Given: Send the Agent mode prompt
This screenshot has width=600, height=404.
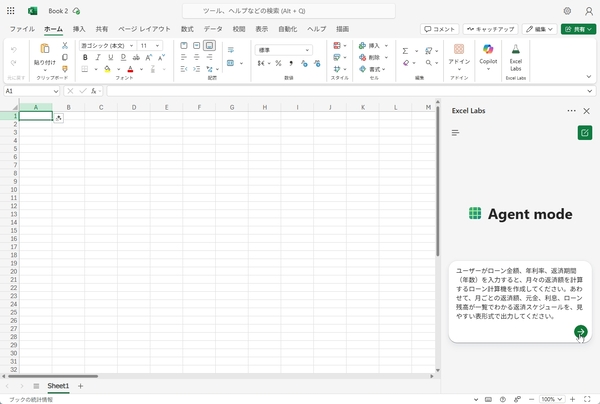Looking at the screenshot, I should (580, 332).
